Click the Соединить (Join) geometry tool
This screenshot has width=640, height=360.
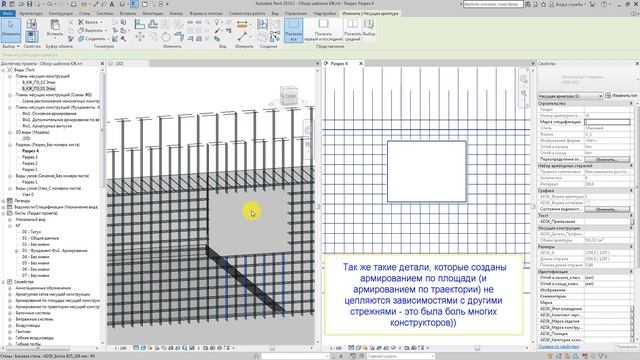(93, 39)
